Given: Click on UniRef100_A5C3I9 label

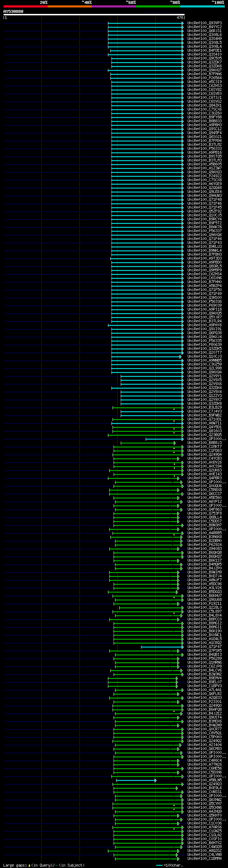Looking at the screenshot, I should tap(204, 82).
